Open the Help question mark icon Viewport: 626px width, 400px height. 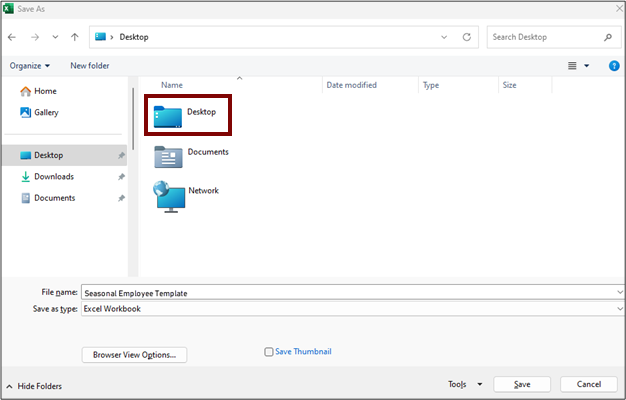point(614,65)
